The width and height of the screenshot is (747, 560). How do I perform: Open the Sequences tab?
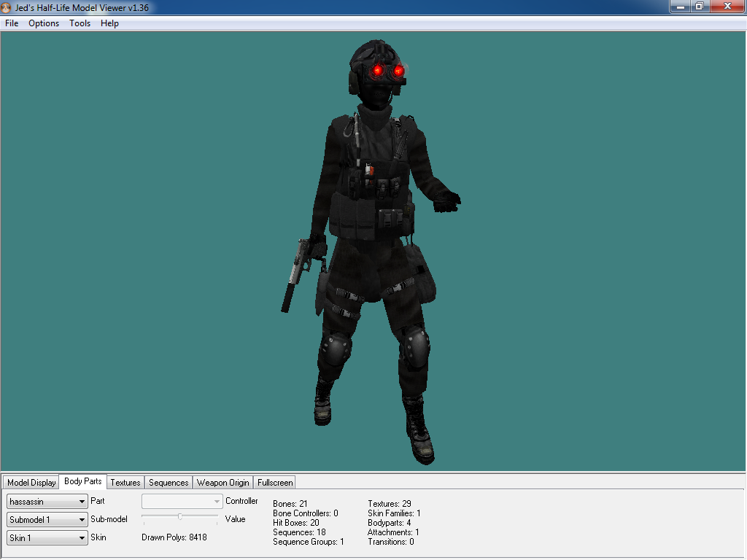coord(169,483)
